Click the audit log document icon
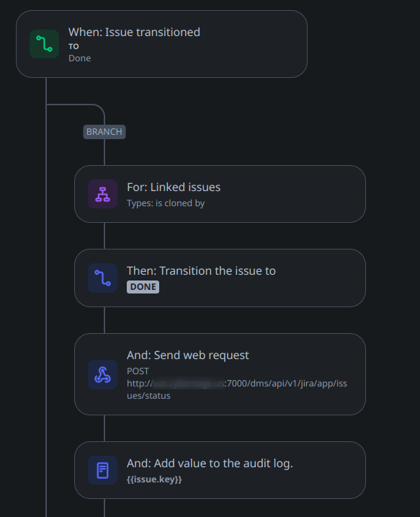 click(x=102, y=470)
